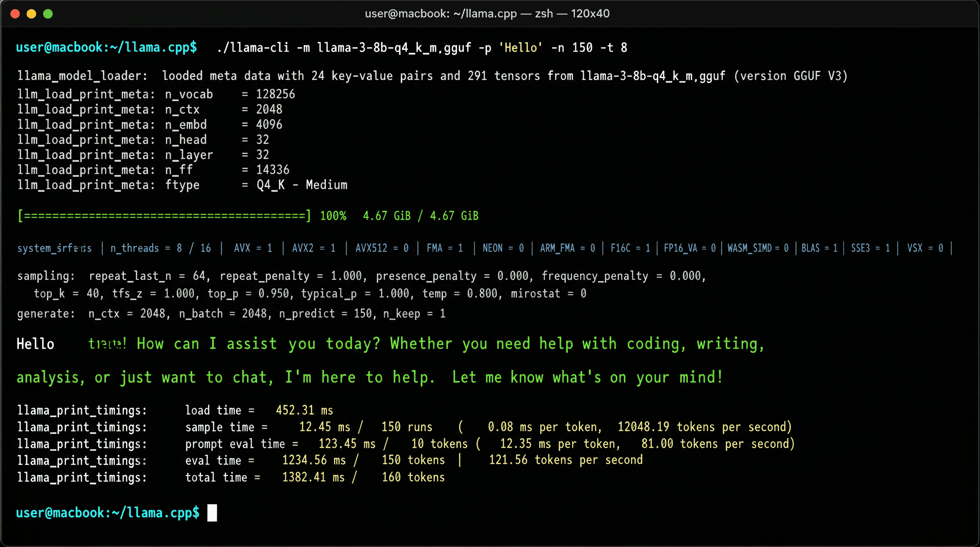This screenshot has height=547, width=980.
Task: Close the terminal window with red button
Action: coord(15,14)
